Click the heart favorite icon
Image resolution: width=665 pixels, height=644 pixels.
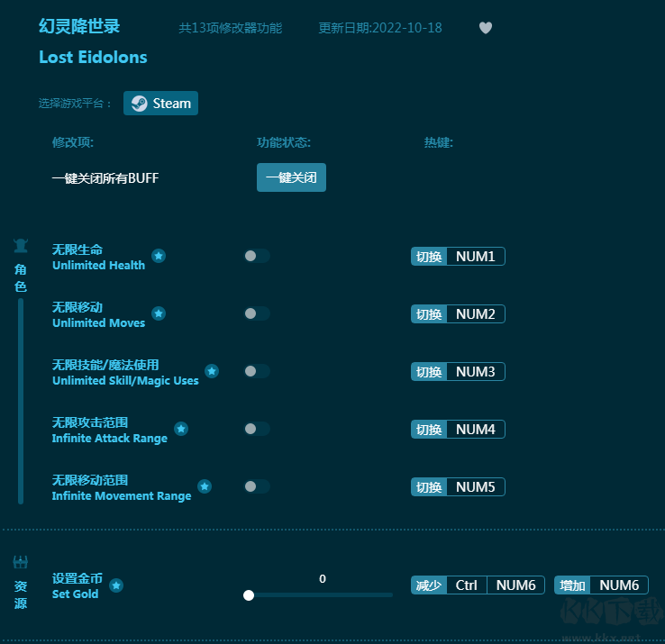point(486,28)
